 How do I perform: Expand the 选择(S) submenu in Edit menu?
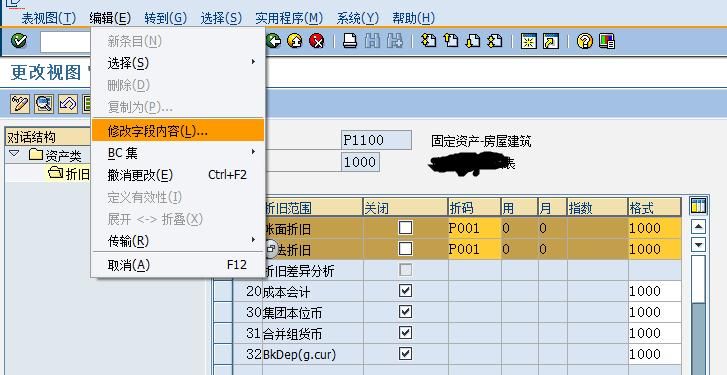click(178, 63)
